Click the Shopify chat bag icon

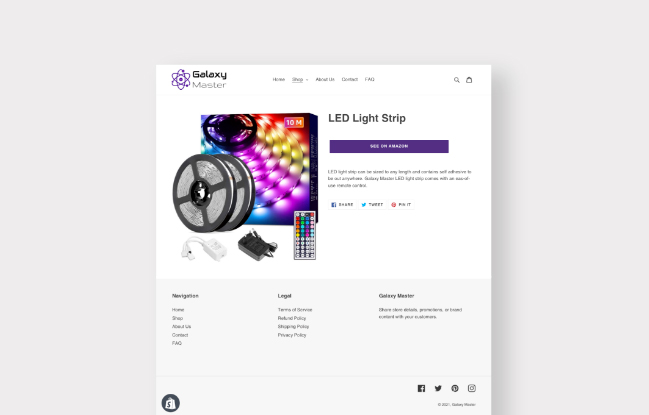(x=171, y=403)
